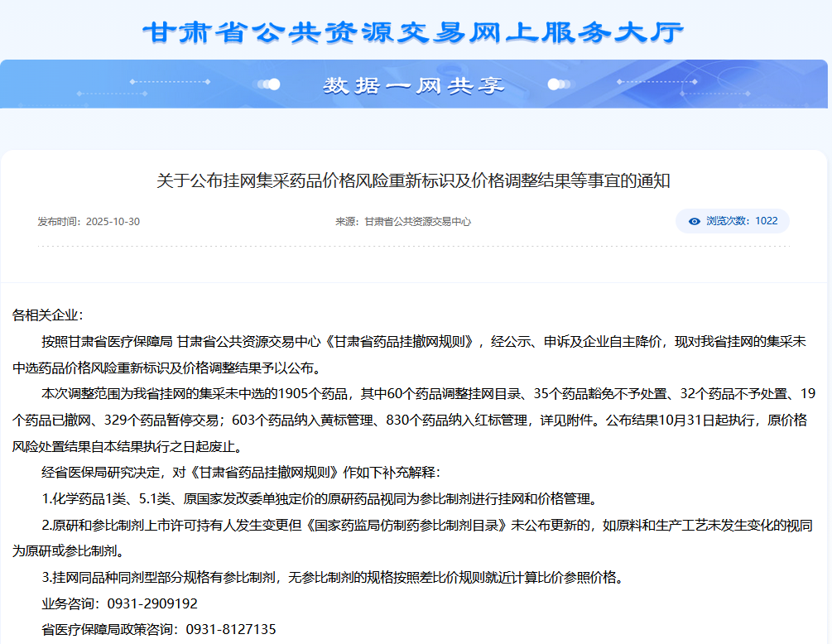Image resolution: width=832 pixels, height=644 pixels.
Task: Click the line starting 经省医保局研究决定
Action: 242,473
